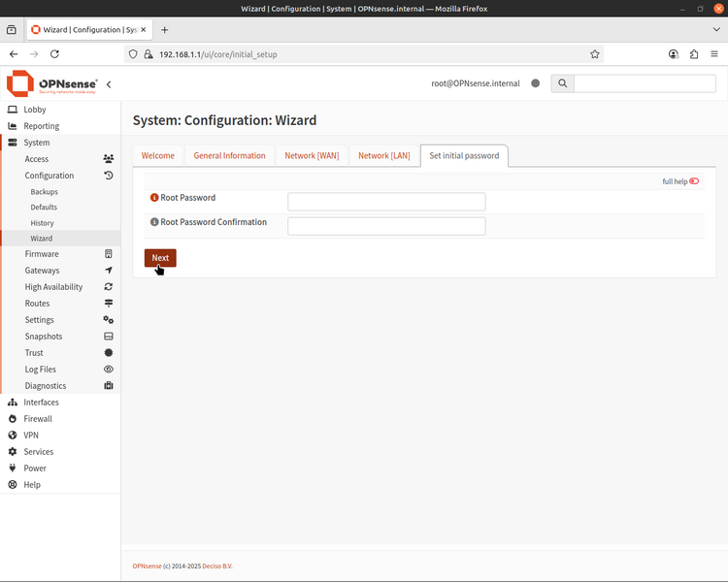Click browser Back arrow
Viewport: 728px width, 582px height.
coord(14,54)
